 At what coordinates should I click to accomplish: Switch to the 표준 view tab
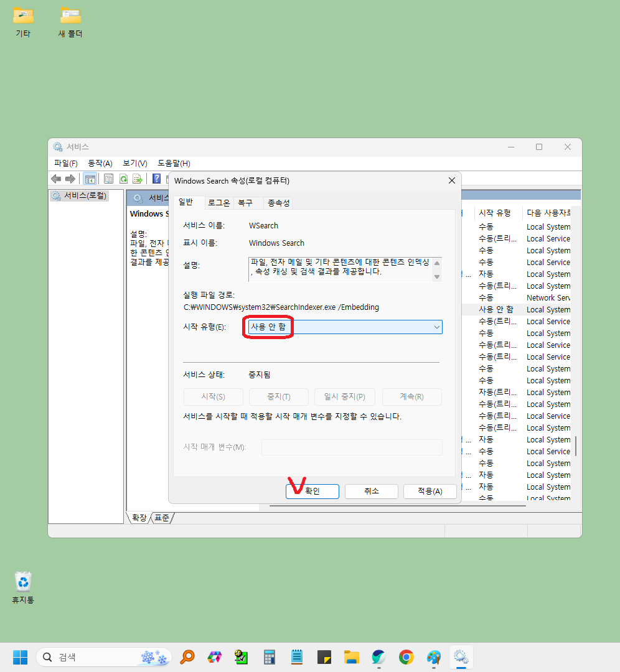(162, 518)
